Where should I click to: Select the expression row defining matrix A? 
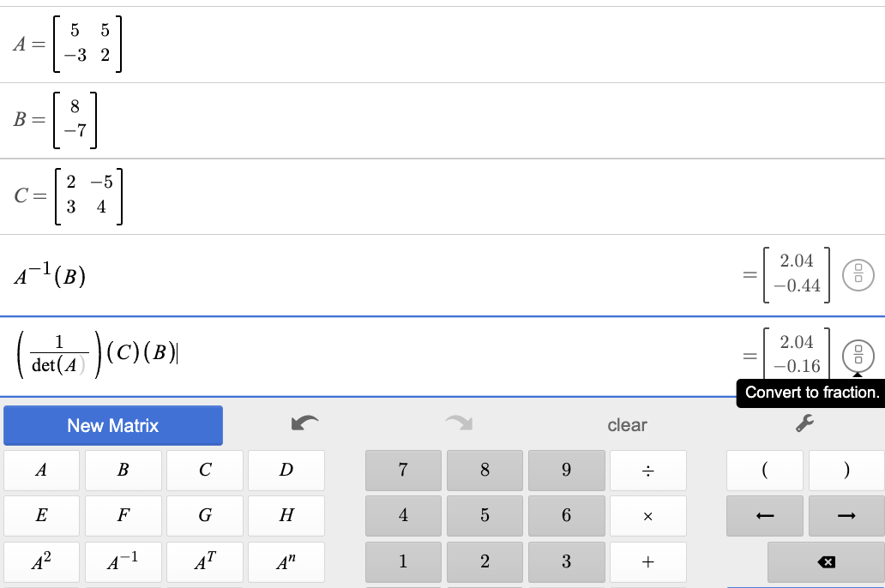pos(343,43)
